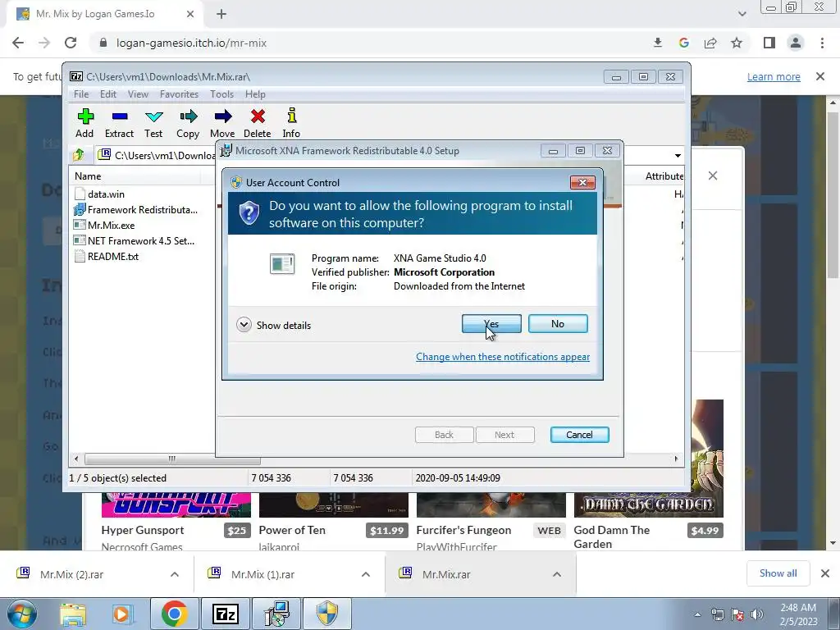Open the Chrome profile avatar icon
This screenshot has width=840, height=630.
click(796, 43)
